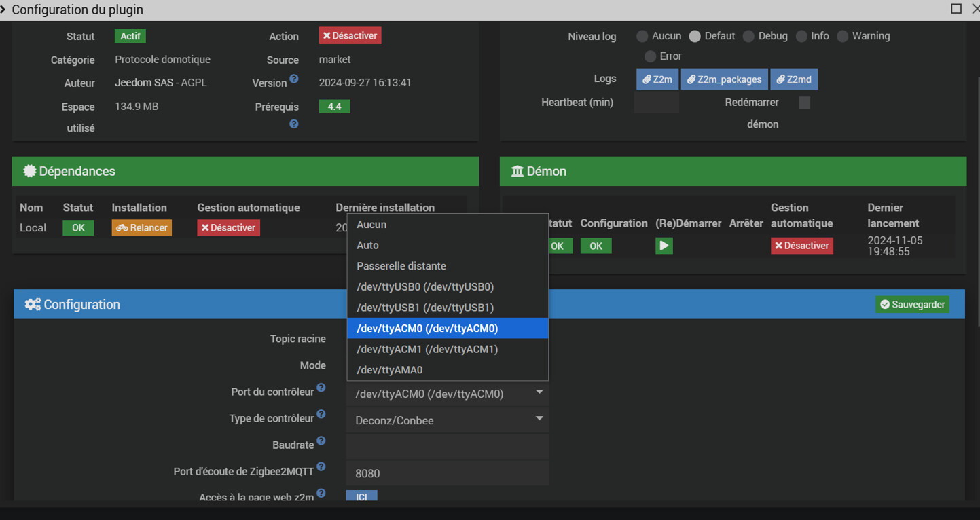This screenshot has height=520, width=980.
Task: Select Passerelle distante option in list
Action: 401,266
